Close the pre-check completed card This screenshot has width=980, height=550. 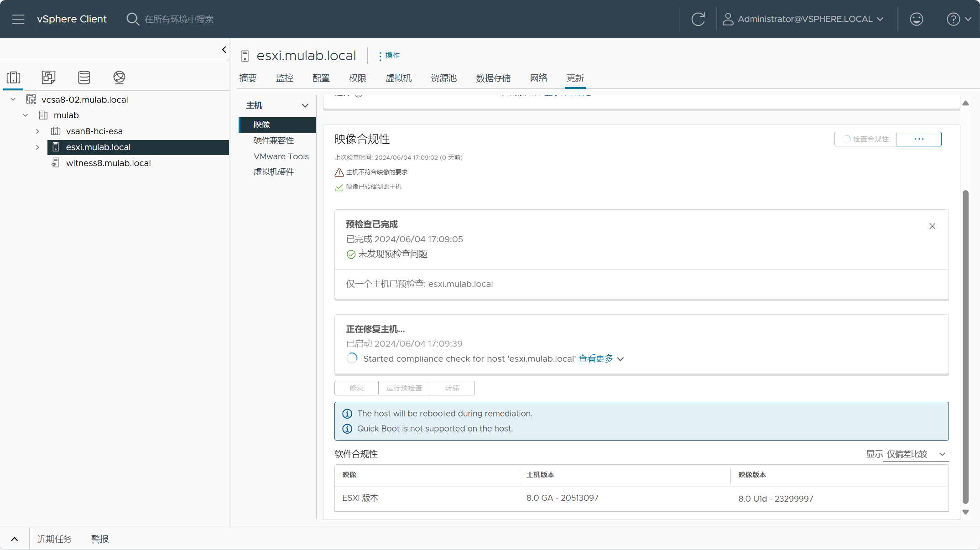tap(932, 226)
